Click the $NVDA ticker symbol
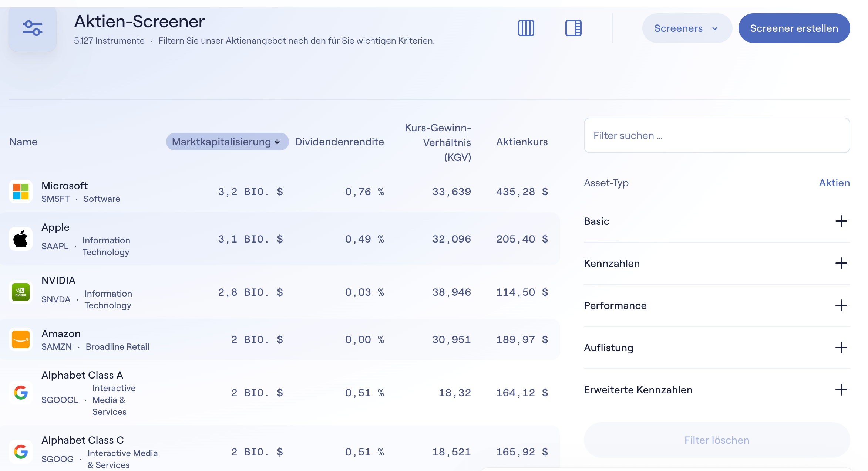The image size is (868, 471). pyautogui.click(x=56, y=299)
